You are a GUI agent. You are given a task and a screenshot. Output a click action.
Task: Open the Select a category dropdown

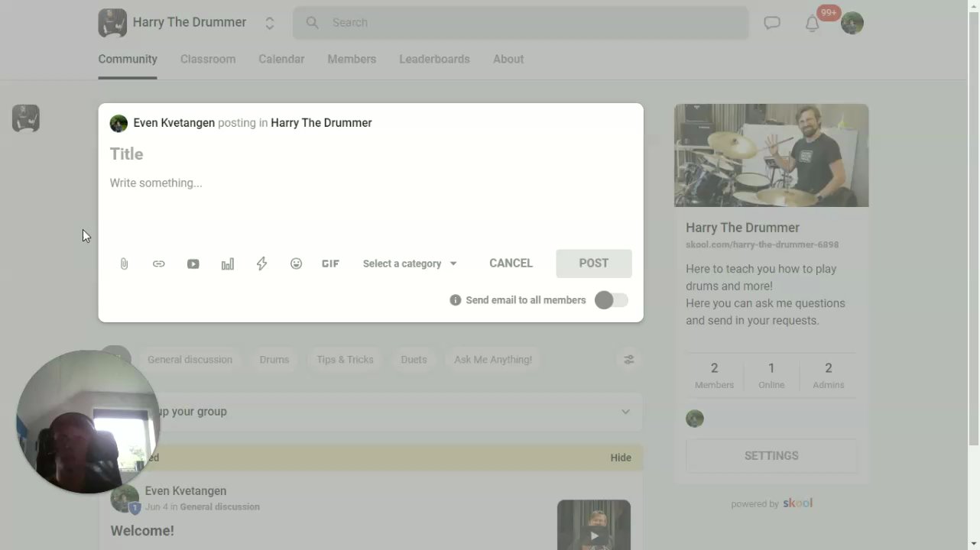pos(410,264)
